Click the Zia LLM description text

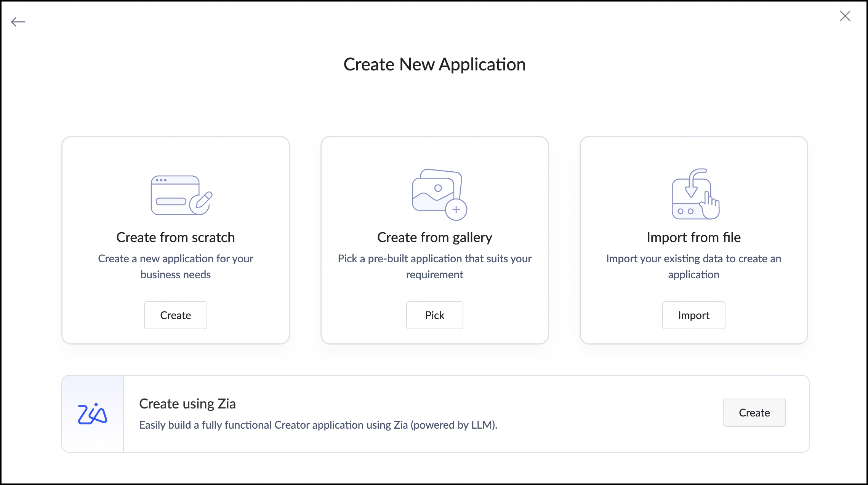pos(318,425)
